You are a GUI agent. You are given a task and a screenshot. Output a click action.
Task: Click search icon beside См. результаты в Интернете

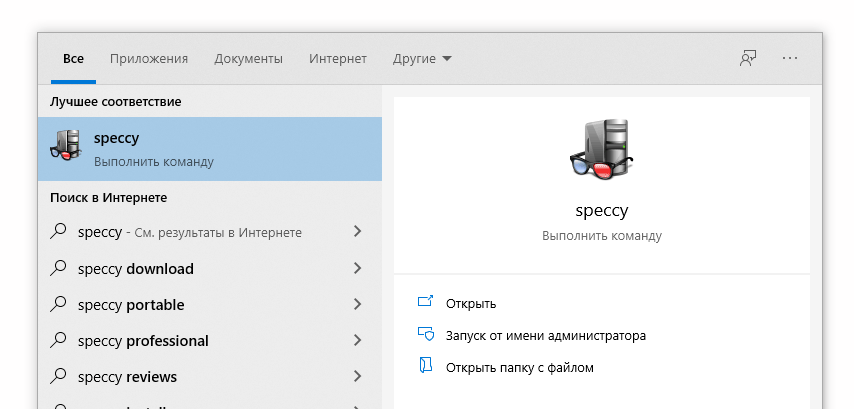coord(58,231)
